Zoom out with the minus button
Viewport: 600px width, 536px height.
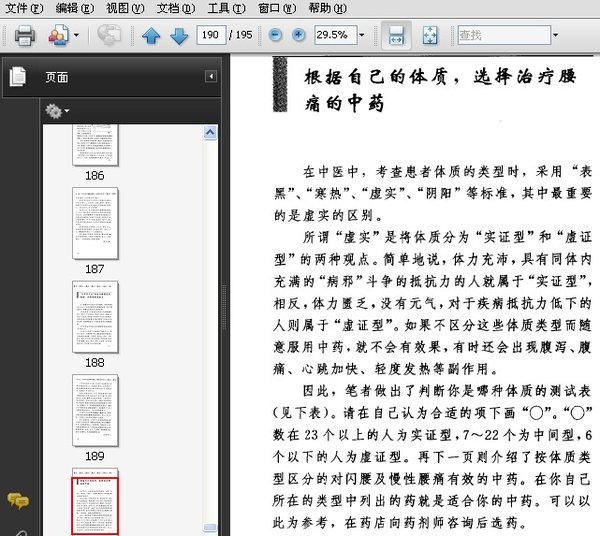[x=275, y=35]
